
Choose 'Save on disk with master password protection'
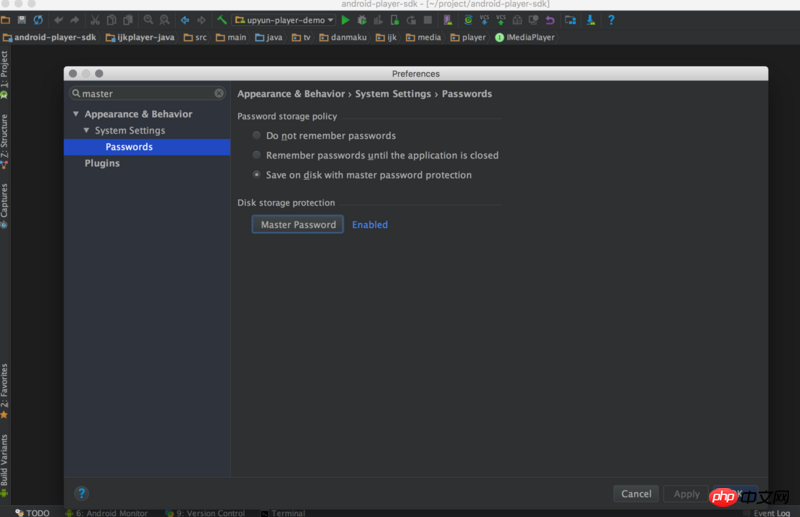coord(257,175)
